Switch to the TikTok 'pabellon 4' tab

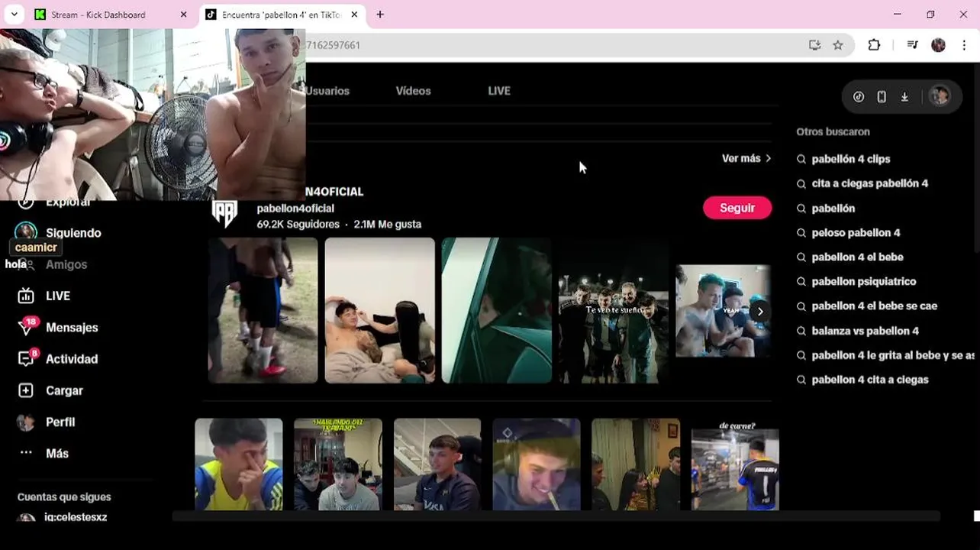pos(282,15)
